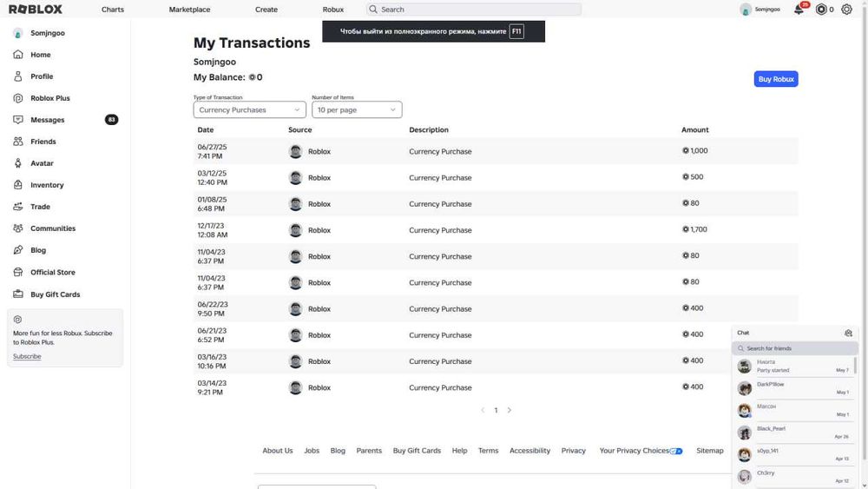This screenshot has width=868, height=489.
Task: Click the Buy Gift Cards icon in sidebar
Action: pos(18,294)
